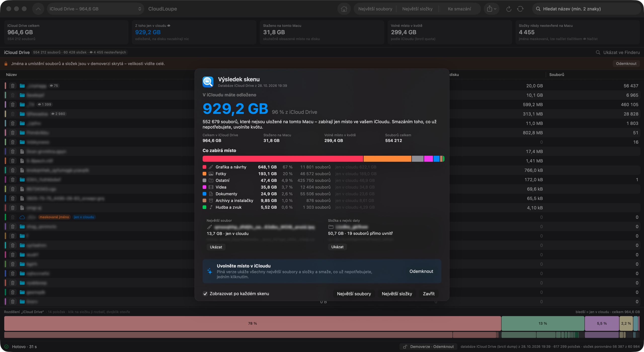Click the orange segment of the Co zabírá místo bar
This screenshot has height=352, width=644.
click(387, 159)
